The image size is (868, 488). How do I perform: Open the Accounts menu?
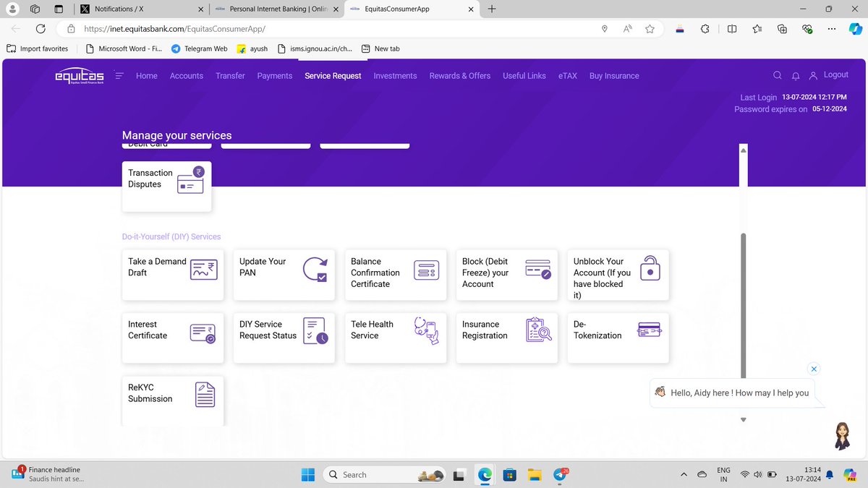(x=187, y=75)
